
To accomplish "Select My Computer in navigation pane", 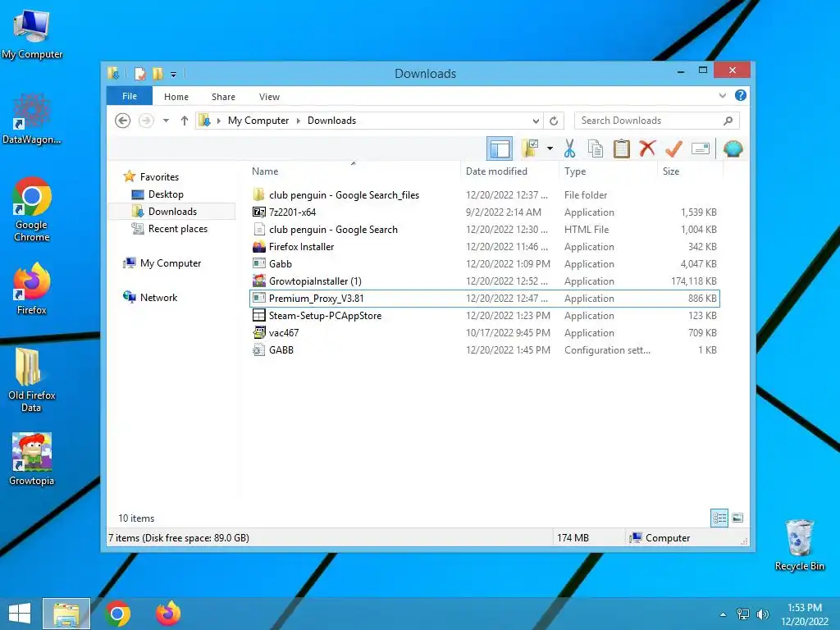I will pos(171,263).
